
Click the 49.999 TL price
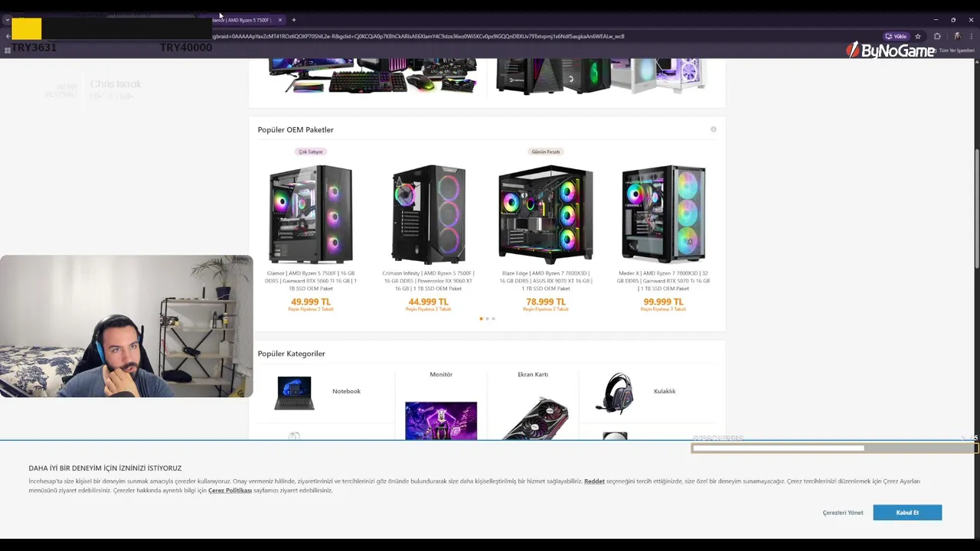[x=311, y=302]
